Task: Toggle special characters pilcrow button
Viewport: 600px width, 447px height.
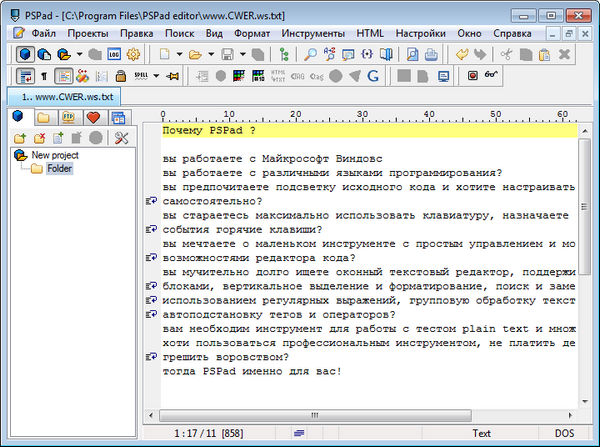Action: click(x=44, y=75)
